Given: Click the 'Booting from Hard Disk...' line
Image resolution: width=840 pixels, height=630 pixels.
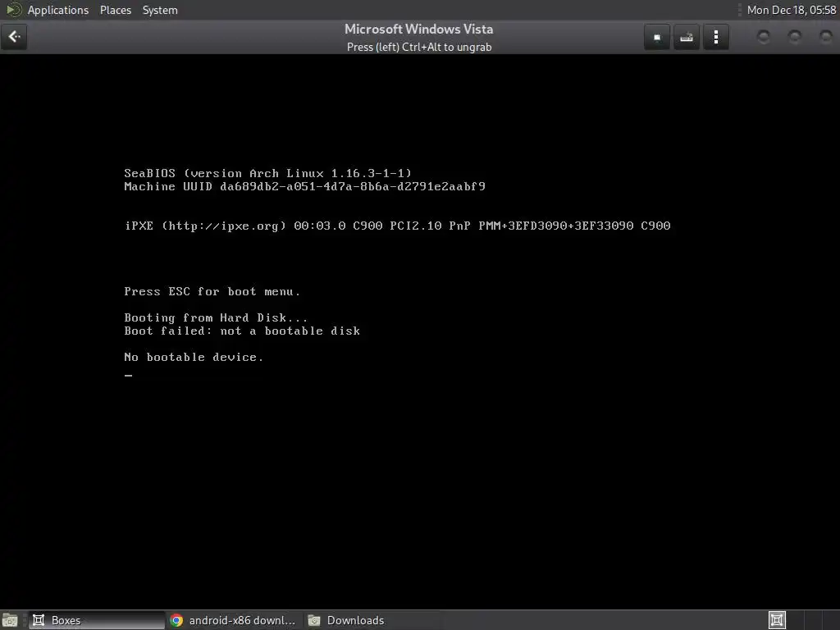Looking at the screenshot, I should tap(216, 317).
